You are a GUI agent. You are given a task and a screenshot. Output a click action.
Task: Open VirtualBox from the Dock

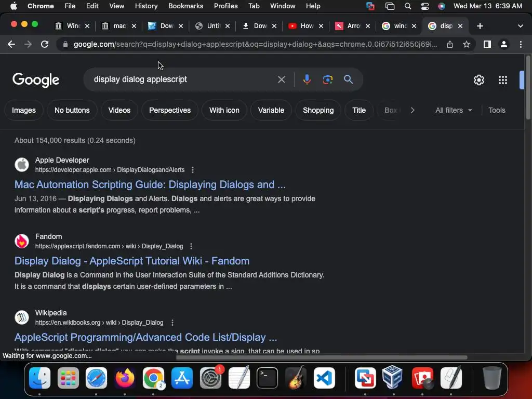(x=392, y=377)
